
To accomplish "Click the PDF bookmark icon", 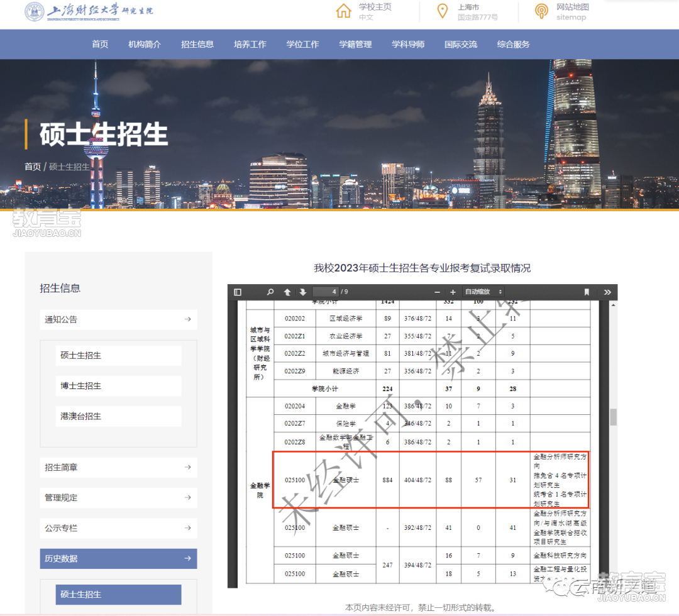I will click(x=587, y=292).
